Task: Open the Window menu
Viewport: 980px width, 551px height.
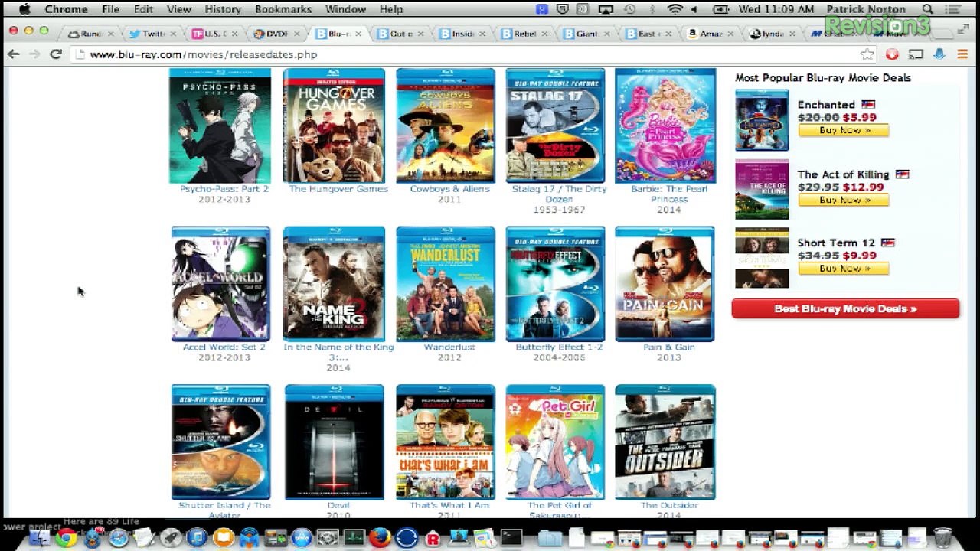Action: [x=345, y=9]
